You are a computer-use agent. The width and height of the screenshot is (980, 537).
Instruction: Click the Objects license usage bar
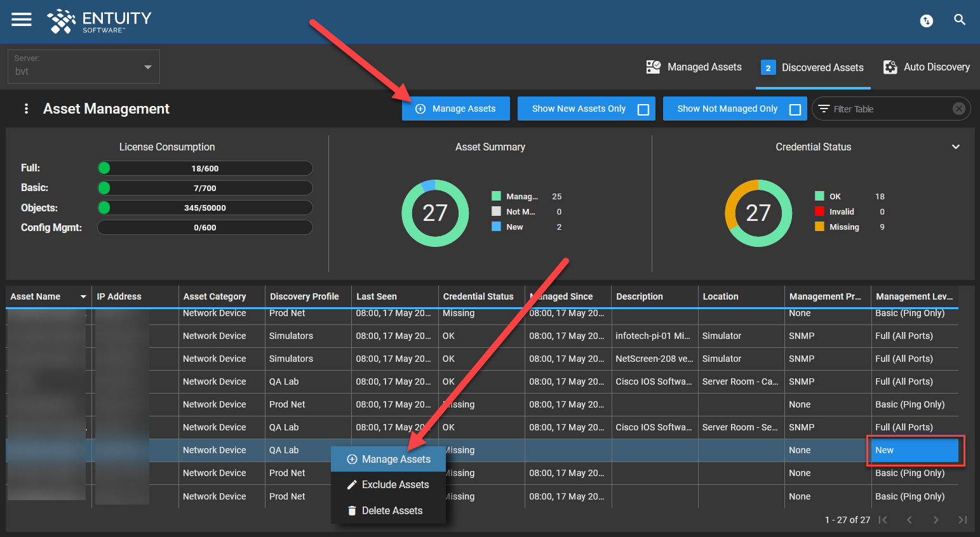tap(205, 208)
